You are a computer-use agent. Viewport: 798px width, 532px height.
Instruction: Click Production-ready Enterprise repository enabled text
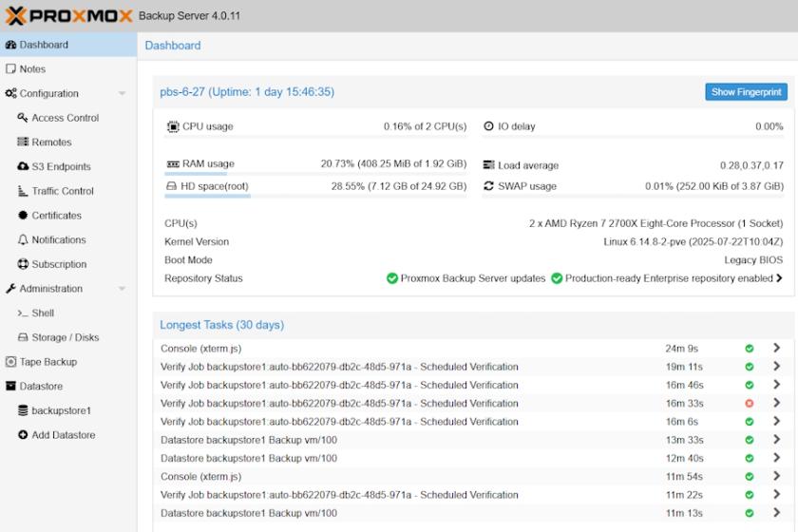(x=669, y=278)
